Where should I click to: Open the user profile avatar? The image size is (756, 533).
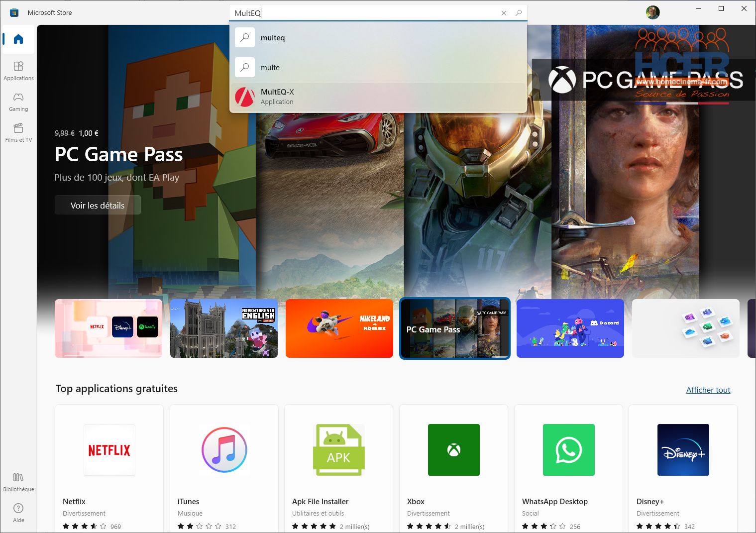[x=652, y=12]
